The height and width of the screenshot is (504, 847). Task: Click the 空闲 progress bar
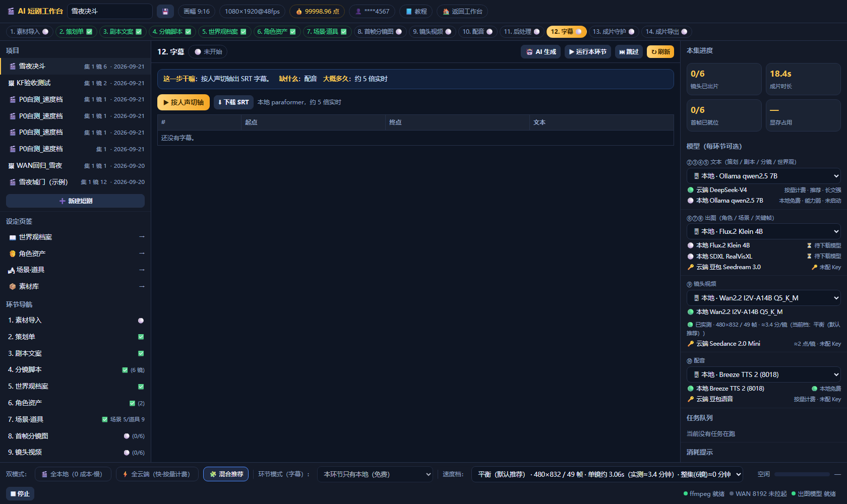pyautogui.click(x=802, y=474)
